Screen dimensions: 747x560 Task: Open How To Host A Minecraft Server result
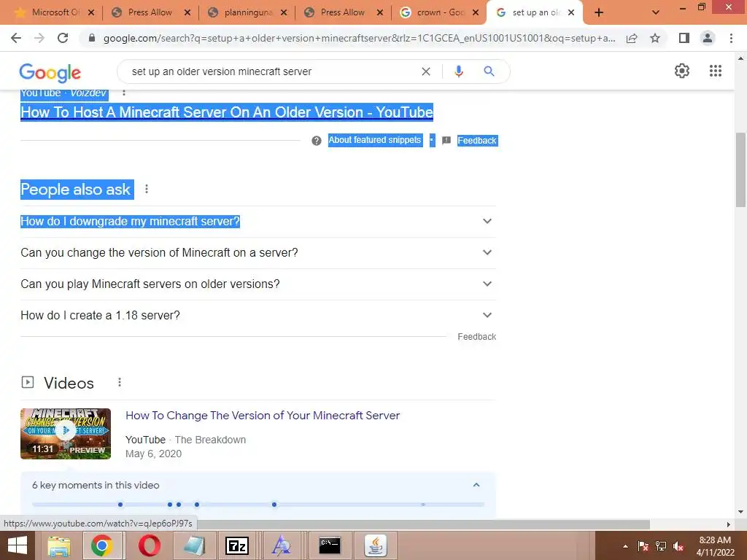point(227,112)
